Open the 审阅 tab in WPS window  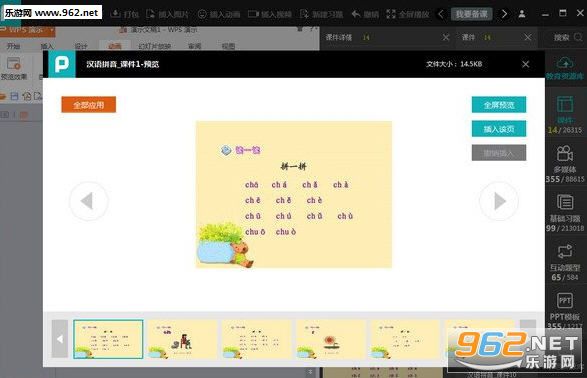[195, 46]
